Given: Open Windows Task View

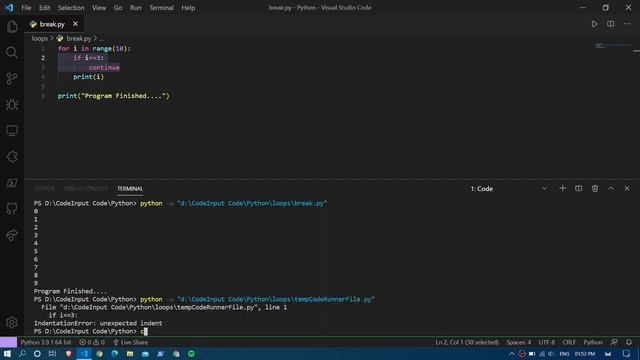Looking at the screenshot, I should [52, 354].
